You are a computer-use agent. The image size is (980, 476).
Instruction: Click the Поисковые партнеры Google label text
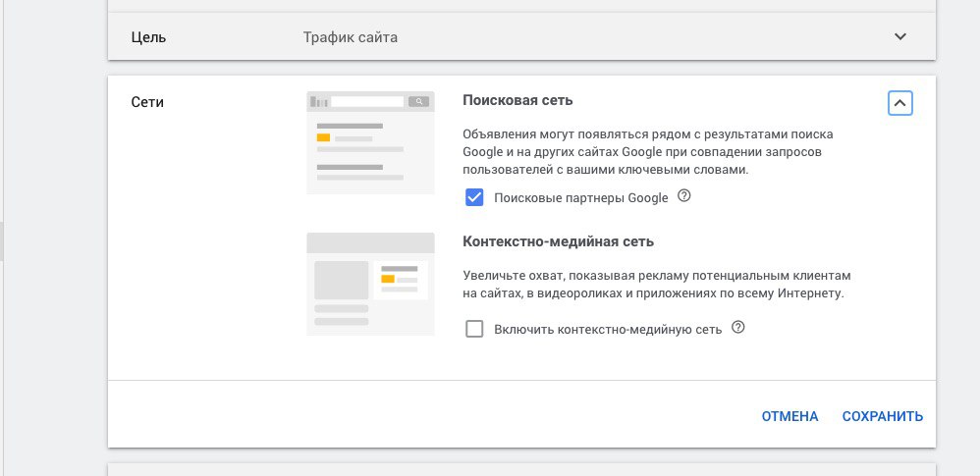[581, 198]
